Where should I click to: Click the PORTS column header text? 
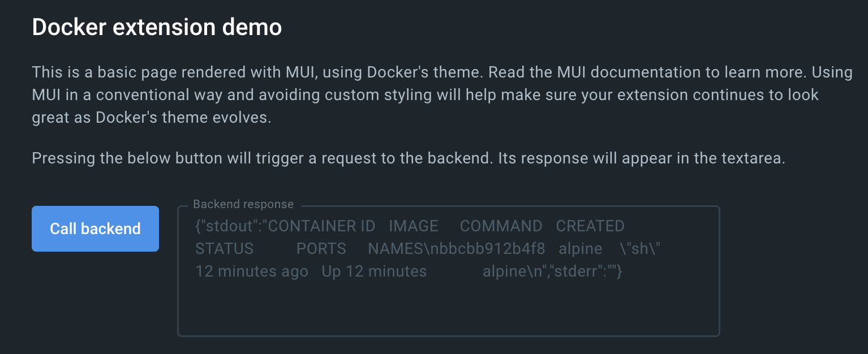(x=321, y=249)
